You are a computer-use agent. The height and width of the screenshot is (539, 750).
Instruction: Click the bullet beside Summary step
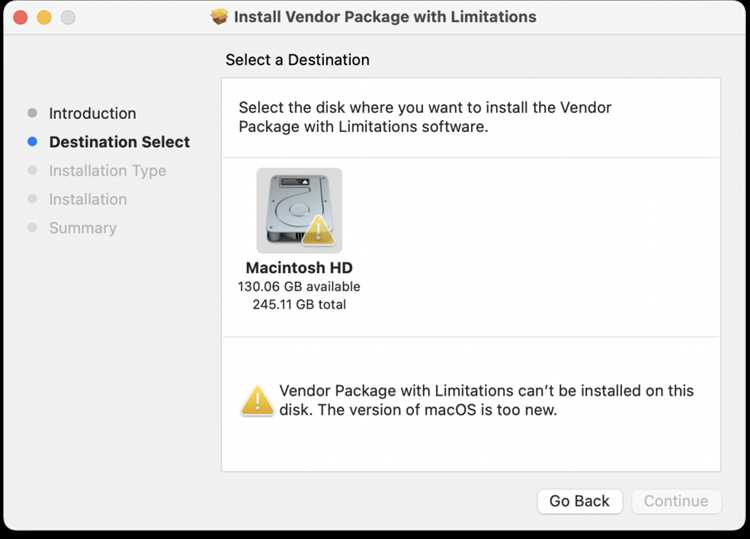33,228
